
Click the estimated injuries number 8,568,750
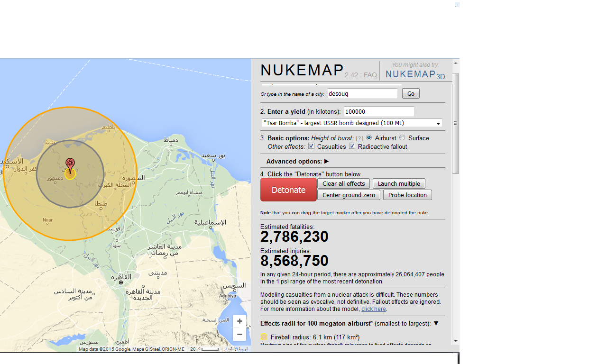click(294, 261)
